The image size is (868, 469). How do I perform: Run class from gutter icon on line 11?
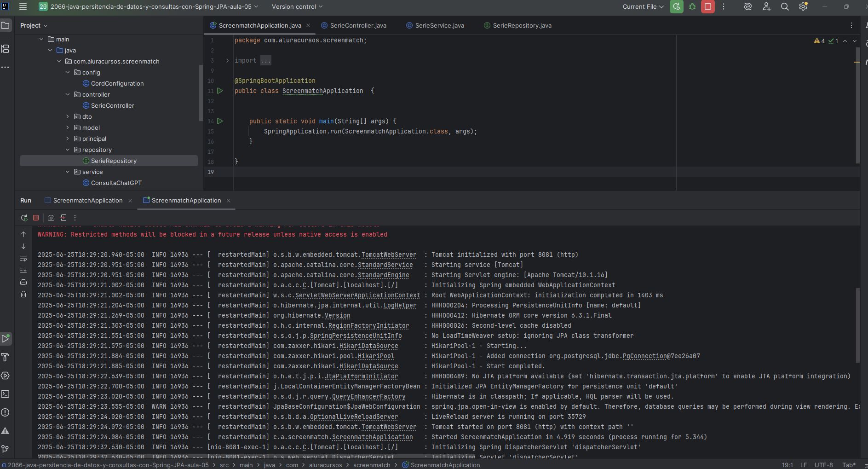220,91
